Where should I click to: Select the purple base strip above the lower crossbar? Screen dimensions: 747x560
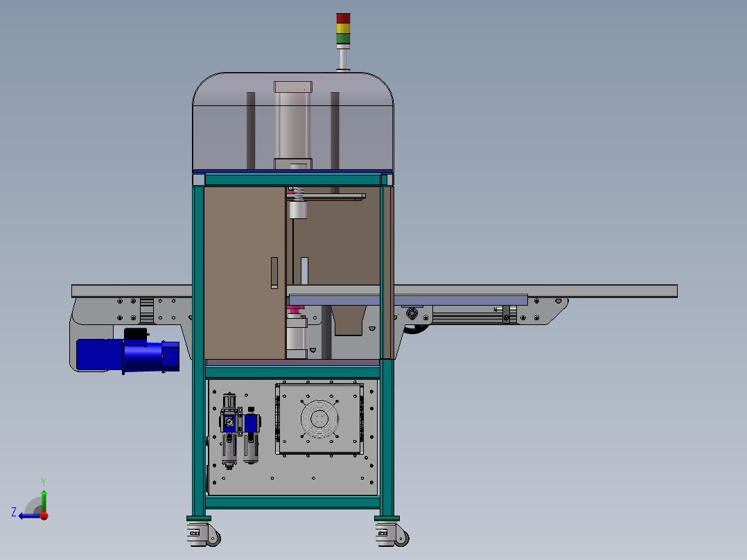point(293,362)
